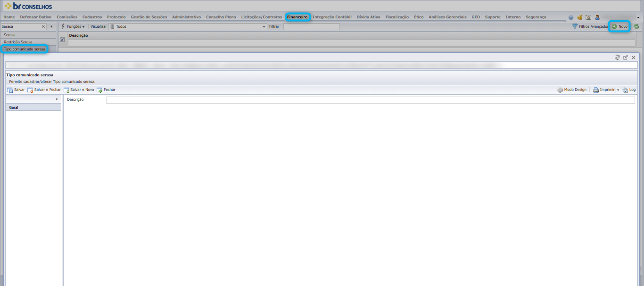Open Filtros Avançados funnel
This screenshot has height=286, width=644.
pos(590,26)
